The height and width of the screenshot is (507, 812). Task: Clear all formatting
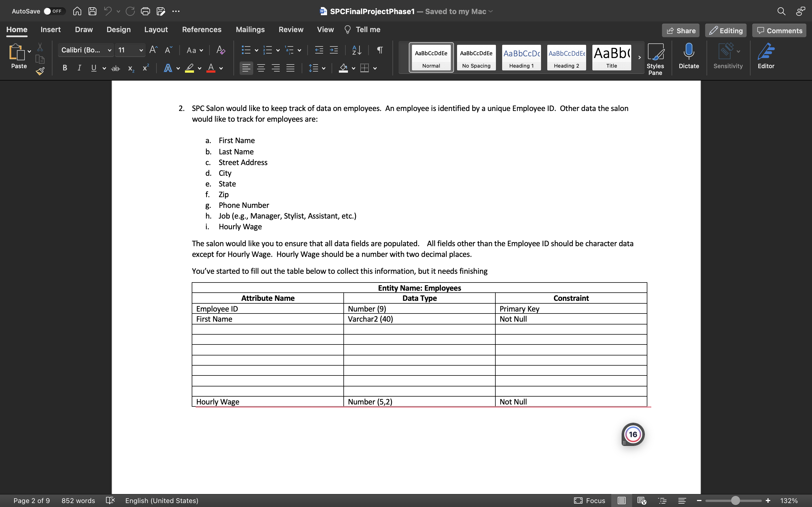(x=220, y=50)
